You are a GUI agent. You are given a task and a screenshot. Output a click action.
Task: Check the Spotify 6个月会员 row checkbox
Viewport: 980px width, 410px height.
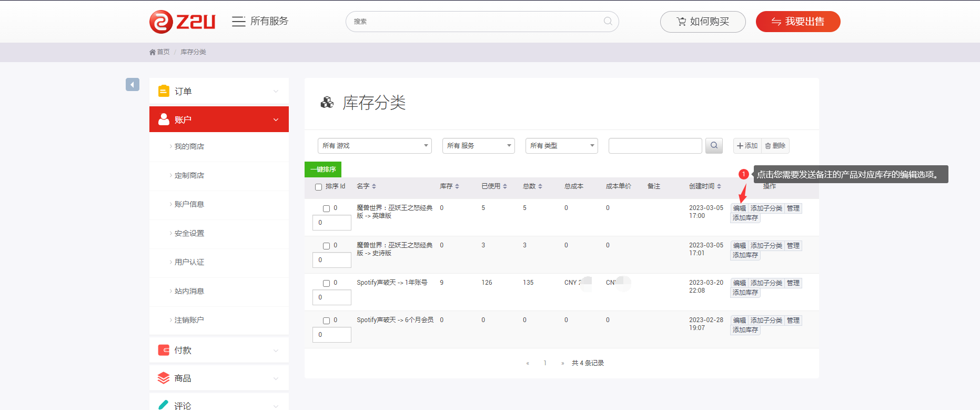coord(326,321)
